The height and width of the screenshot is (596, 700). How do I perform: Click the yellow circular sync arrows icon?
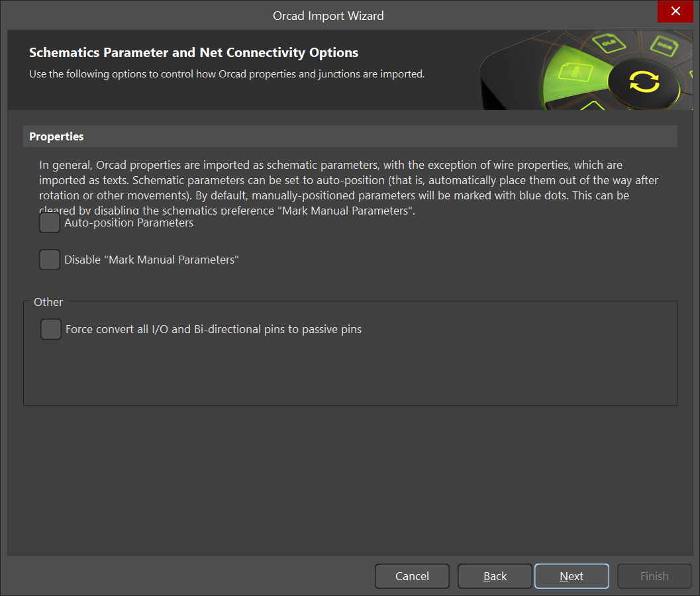644,81
